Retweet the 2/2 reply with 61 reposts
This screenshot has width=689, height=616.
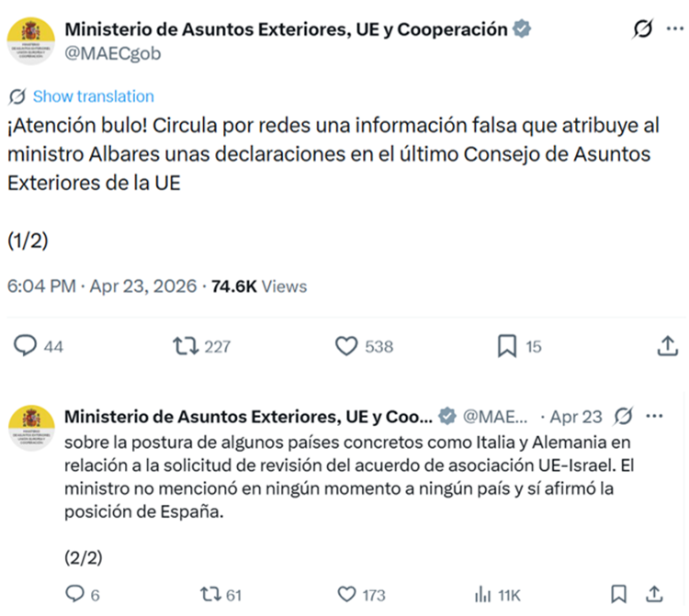[211, 594]
